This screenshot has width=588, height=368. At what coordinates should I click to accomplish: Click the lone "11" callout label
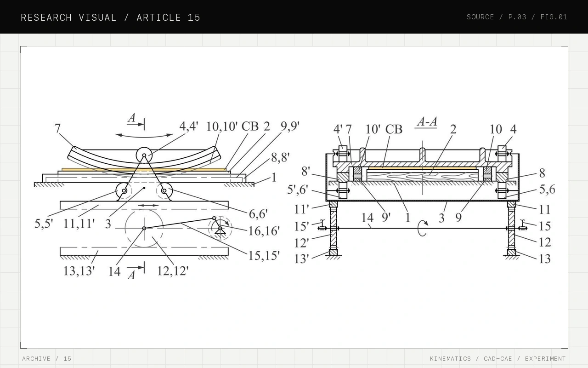tap(545, 210)
